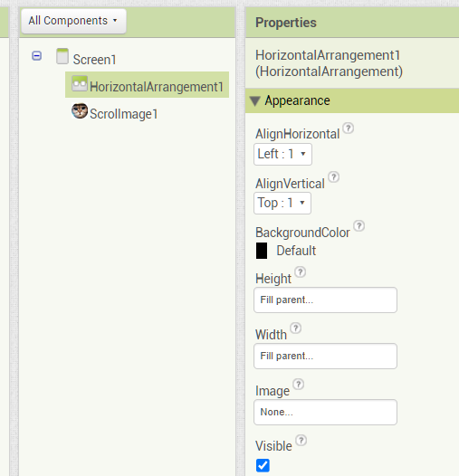Open help for AlignHorizontal property

pos(349,129)
